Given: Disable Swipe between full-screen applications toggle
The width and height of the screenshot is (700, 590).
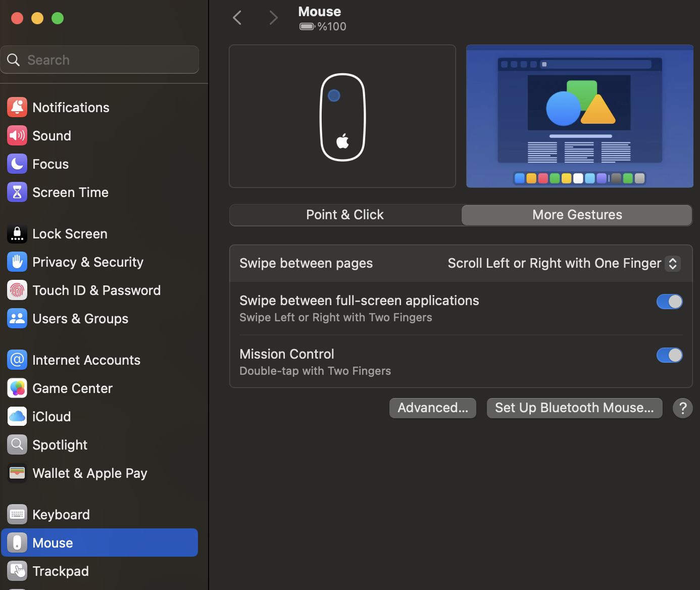Looking at the screenshot, I should 669,302.
